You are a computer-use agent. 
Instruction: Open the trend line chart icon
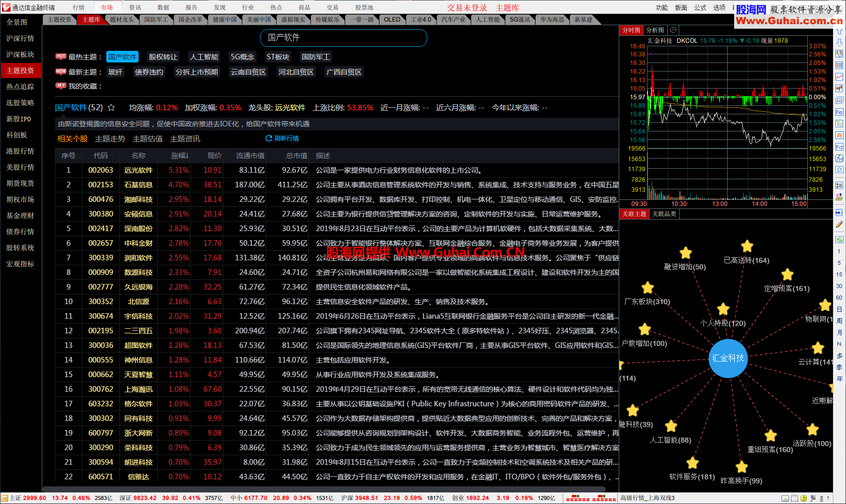(x=839, y=77)
